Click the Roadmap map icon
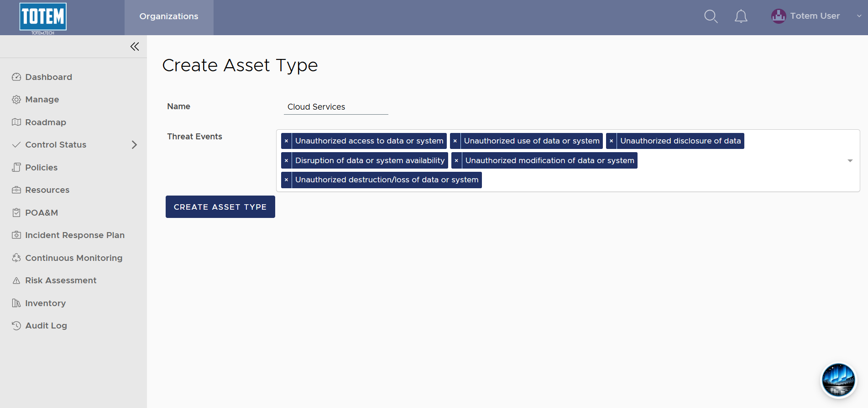The height and width of the screenshot is (408, 868). pos(16,122)
